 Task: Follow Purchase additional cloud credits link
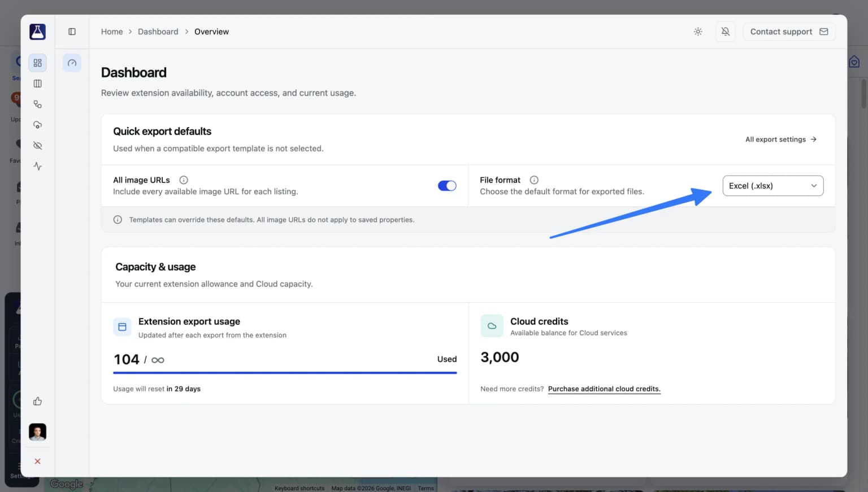point(604,389)
